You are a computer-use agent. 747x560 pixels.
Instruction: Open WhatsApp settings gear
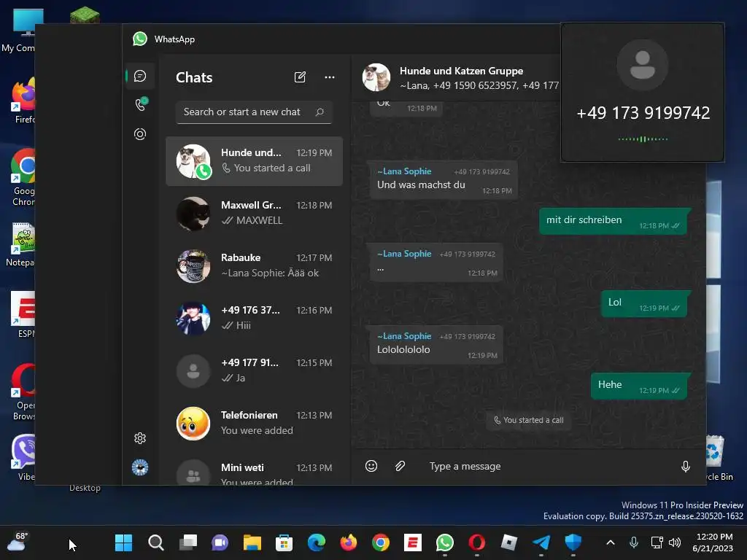click(140, 438)
